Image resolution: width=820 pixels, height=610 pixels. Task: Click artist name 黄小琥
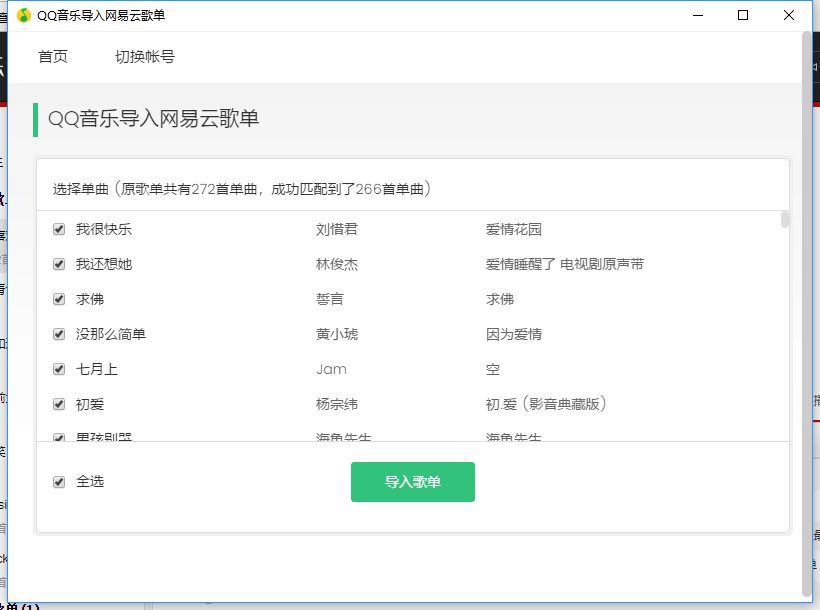337,334
